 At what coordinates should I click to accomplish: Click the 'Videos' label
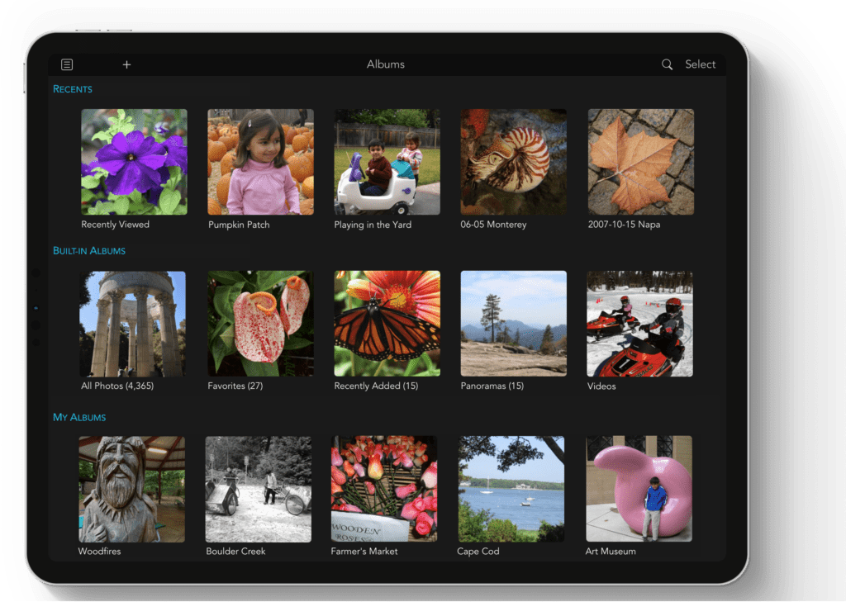point(601,386)
